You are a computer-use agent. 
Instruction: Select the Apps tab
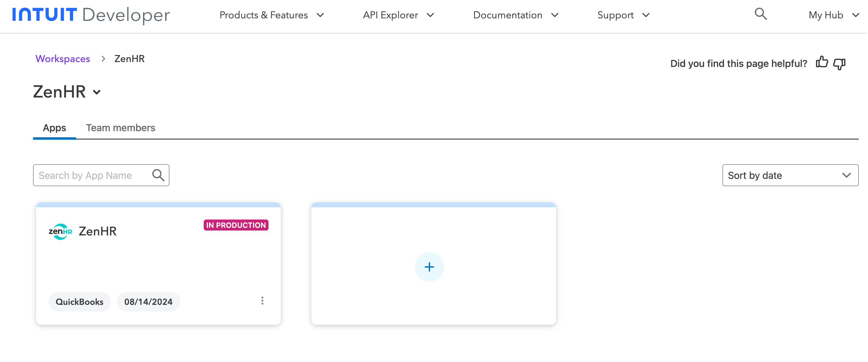[54, 127]
